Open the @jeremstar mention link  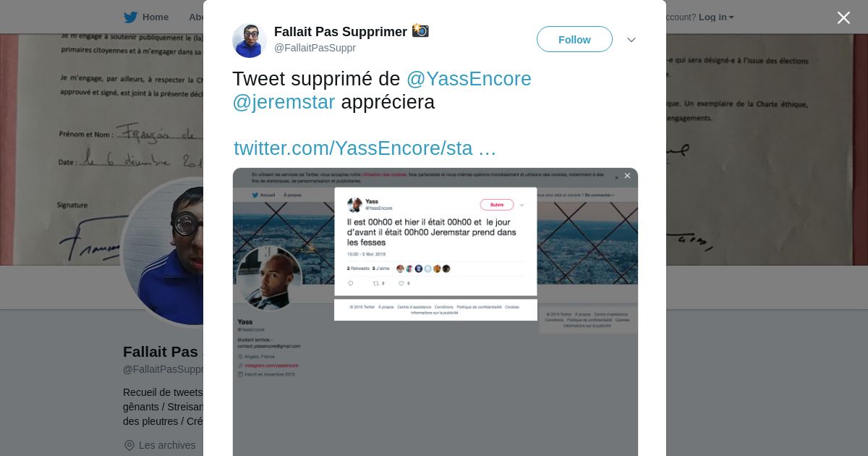coord(284,102)
